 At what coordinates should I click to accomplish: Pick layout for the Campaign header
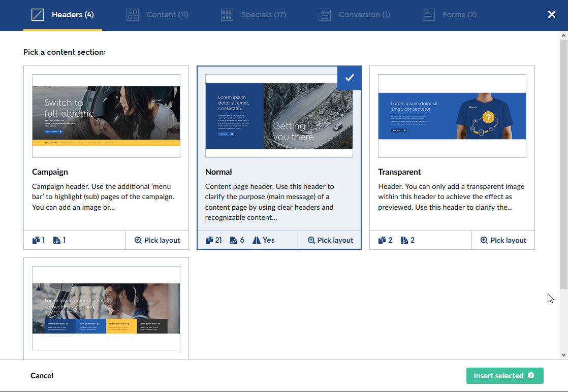click(x=157, y=240)
